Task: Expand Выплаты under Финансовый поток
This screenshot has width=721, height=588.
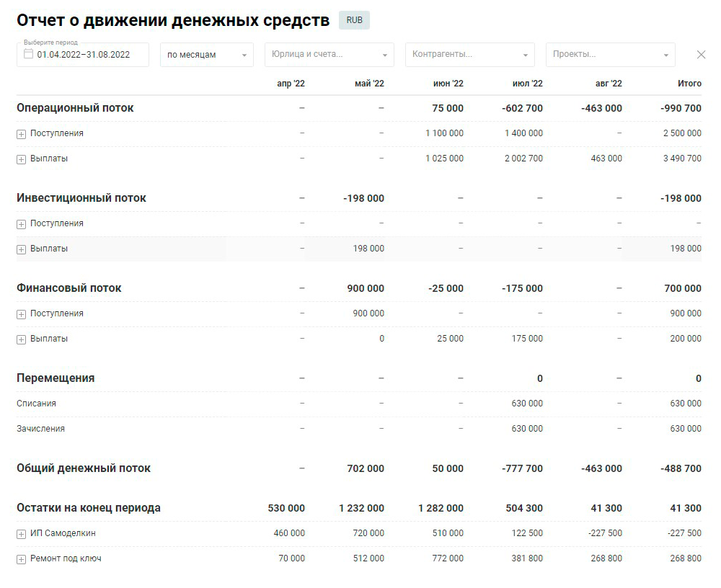Action: 21,339
